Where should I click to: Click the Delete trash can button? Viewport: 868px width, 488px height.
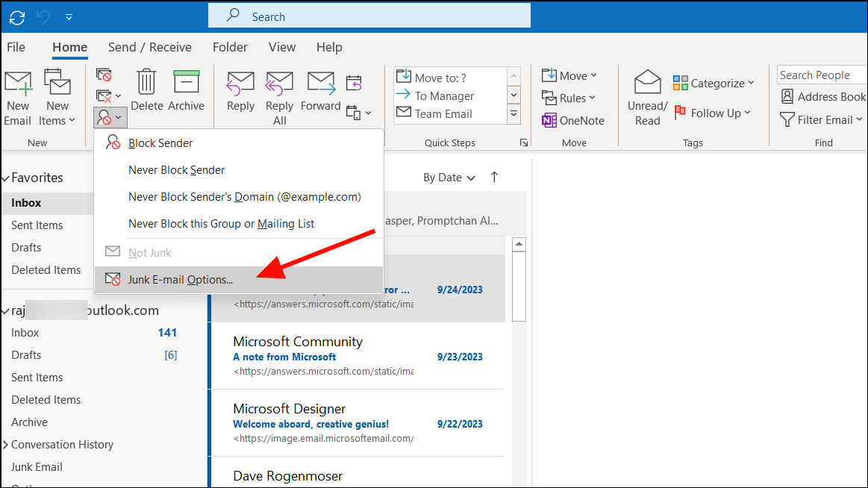(147, 90)
